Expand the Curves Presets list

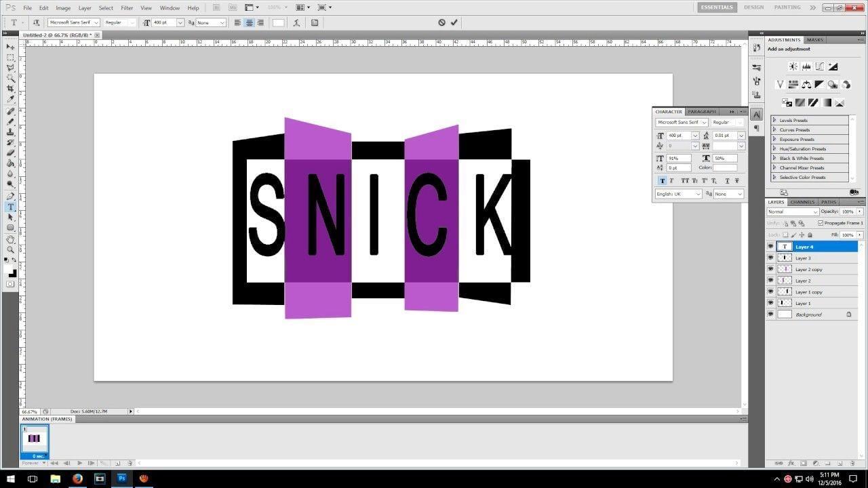775,129
